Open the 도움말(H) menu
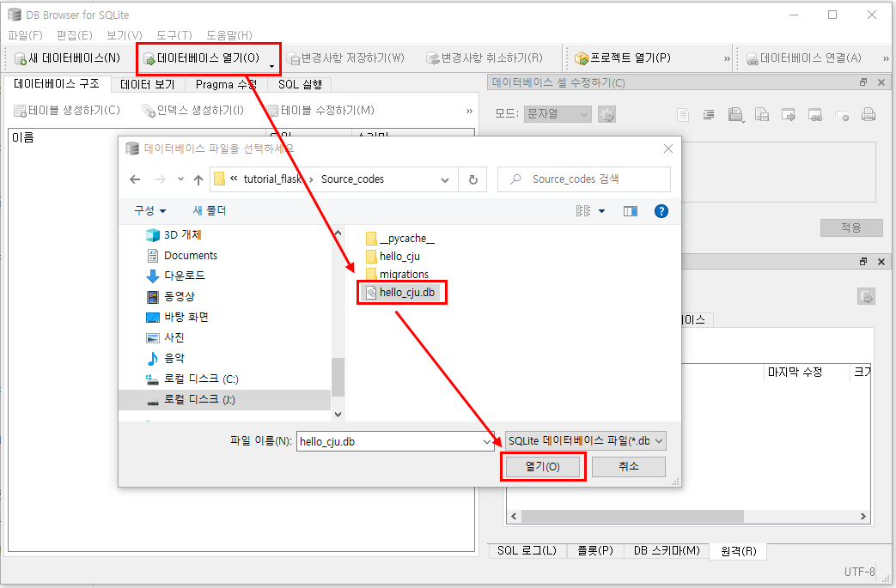Viewport: 896px width, 588px height. pos(229,35)
